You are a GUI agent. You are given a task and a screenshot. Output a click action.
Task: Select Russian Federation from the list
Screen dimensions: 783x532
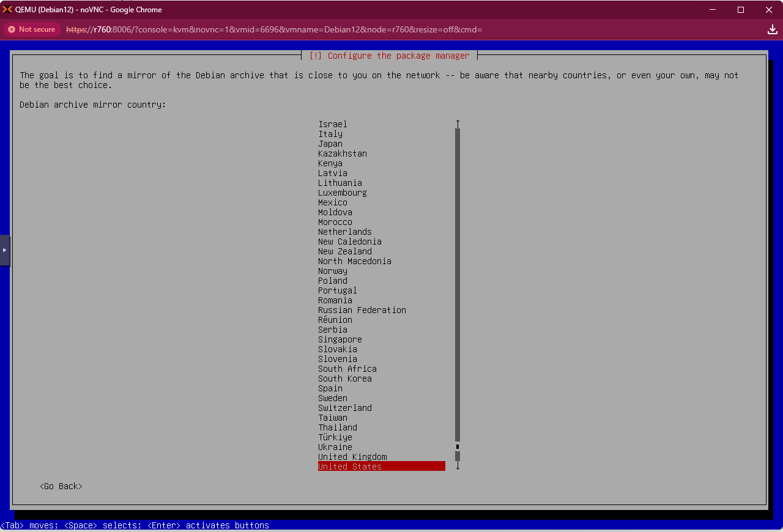point(362,310)
